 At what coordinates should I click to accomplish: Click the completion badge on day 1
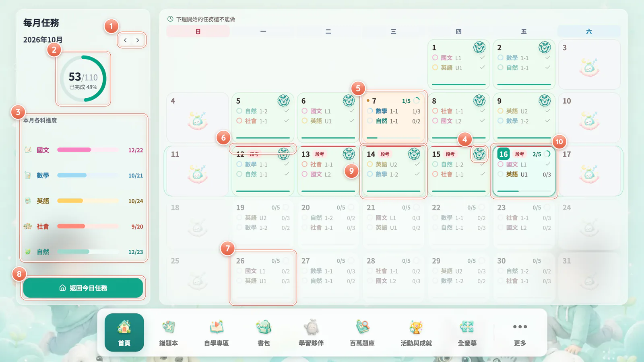[x=479, y=47]
